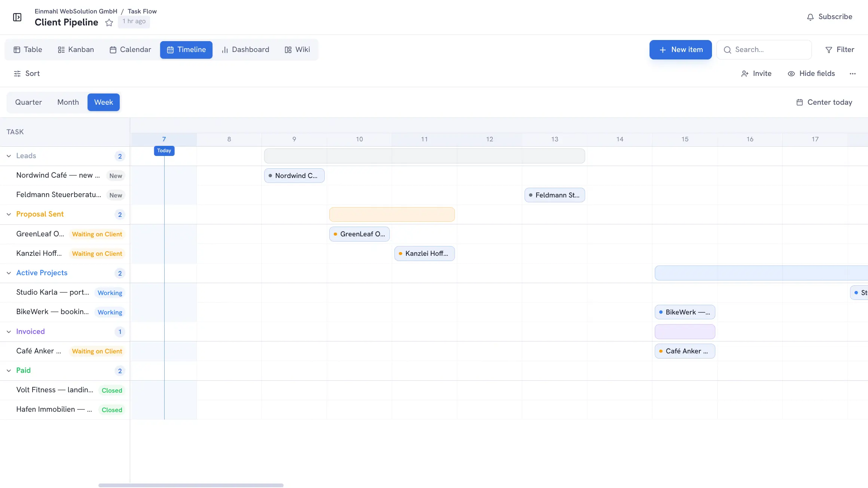Select Feldmann Steuerberatu... task row
The height and width of the screenshot is (488, 868).
[x=65, y=195]
